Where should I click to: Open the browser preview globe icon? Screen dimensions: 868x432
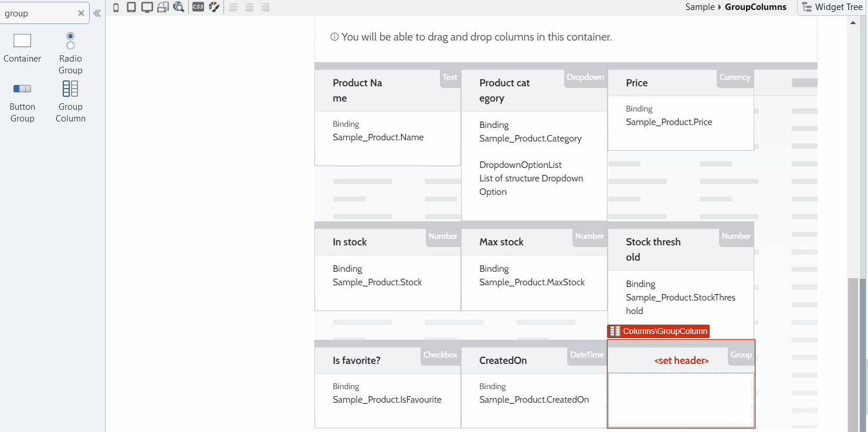coord(178,7)
